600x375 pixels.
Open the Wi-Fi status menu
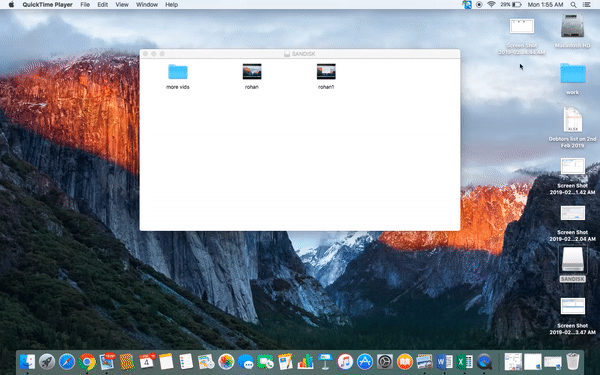[x=491, y=5]
